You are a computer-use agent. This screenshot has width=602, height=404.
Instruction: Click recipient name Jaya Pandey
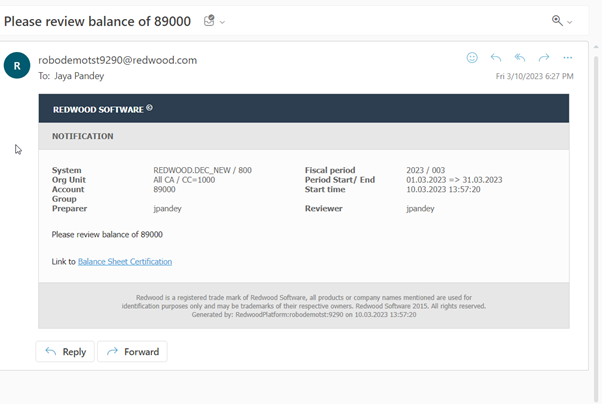coord(79,76)
